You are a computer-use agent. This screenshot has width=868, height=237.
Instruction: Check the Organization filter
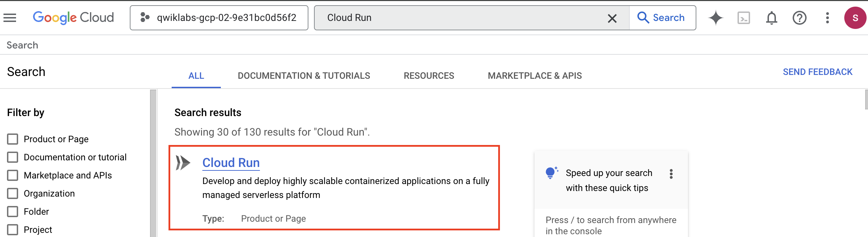click(x=13, y=193)
